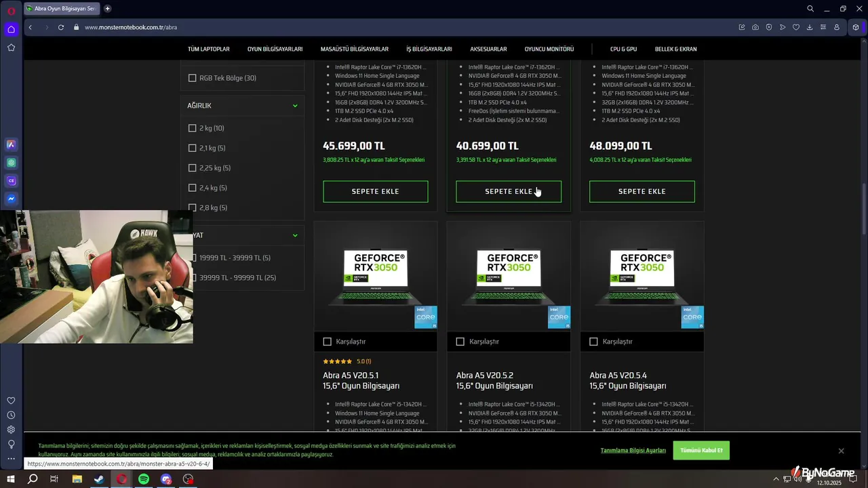Viewport: 868px width, 488px height.
Task: Collapse the AĞIRLIK filter section
Action: 295,106
